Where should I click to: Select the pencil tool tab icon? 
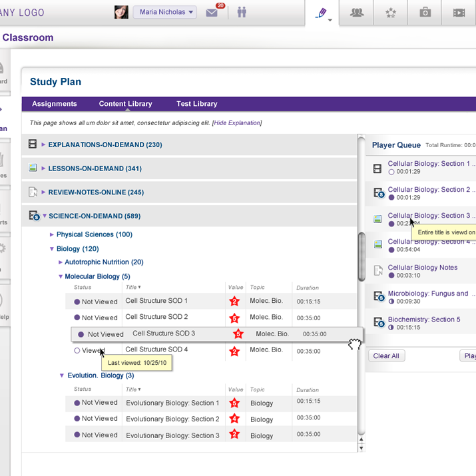[322, 13]
